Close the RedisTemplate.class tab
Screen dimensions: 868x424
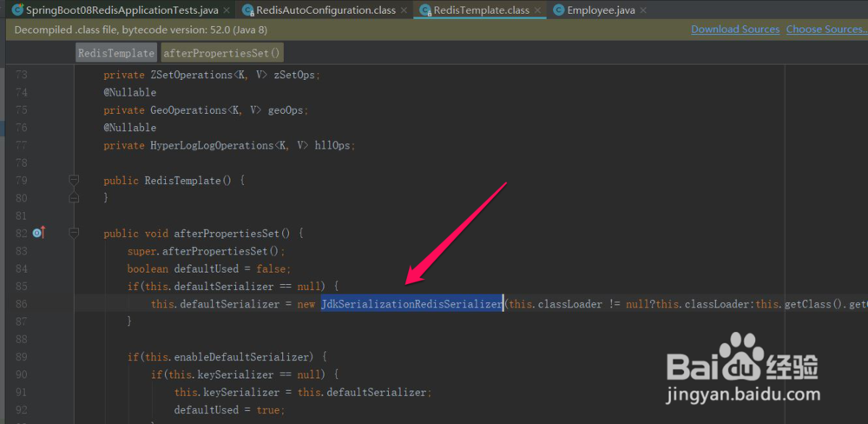click(537, 10)
